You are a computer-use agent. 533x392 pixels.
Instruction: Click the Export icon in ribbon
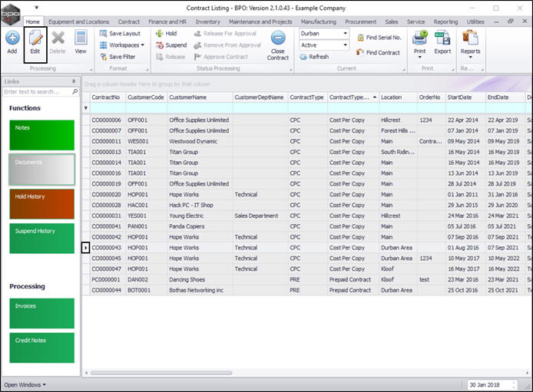click(x=442, y=41)
